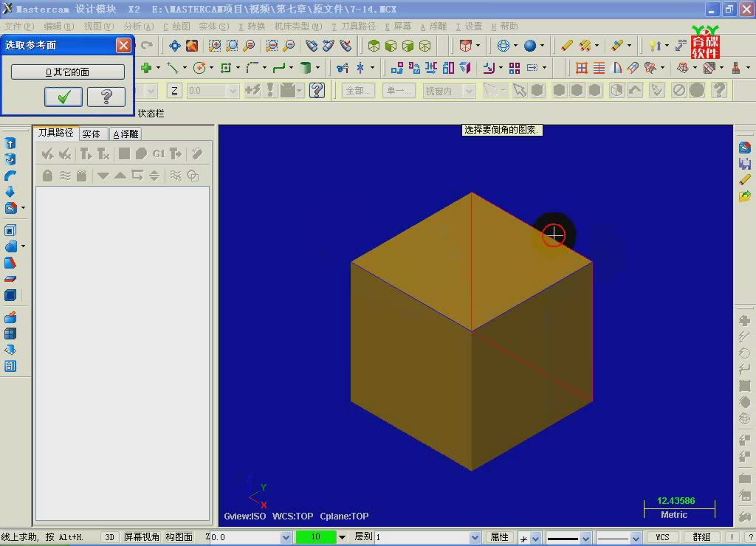This screenshot has height=546, width=756.
Task: Select the line creation tool icon
Action: pos(173,68)
